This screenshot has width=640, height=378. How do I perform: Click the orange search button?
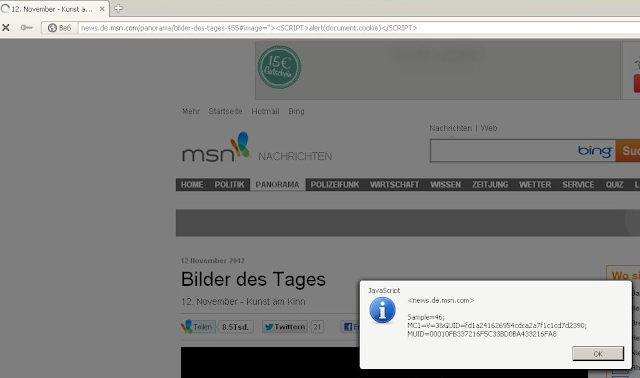tap(628, 151)
